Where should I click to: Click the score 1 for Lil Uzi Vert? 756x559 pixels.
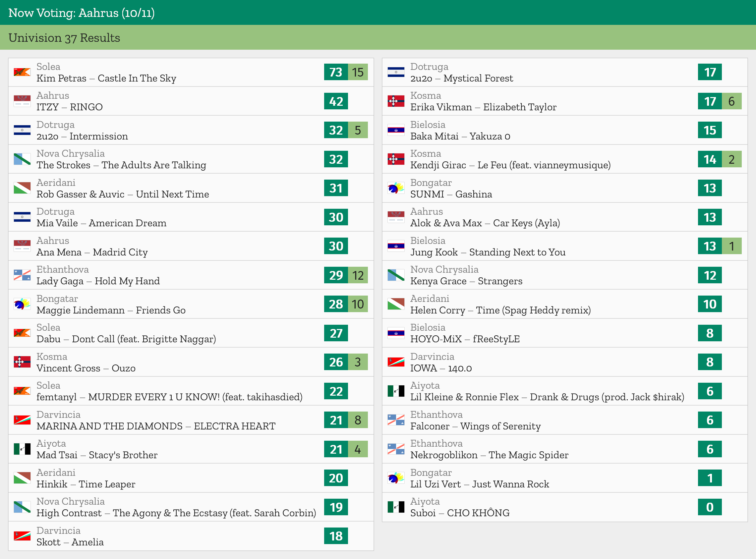[710, 478]
